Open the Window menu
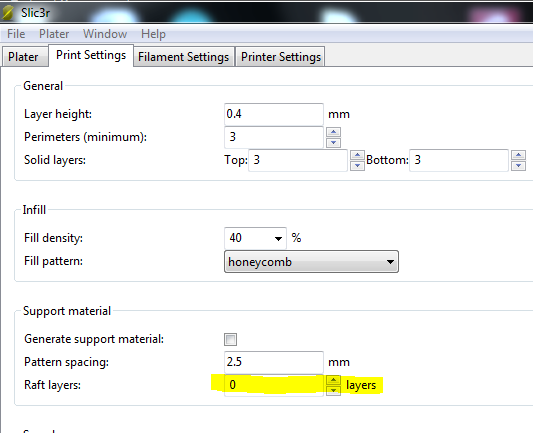Image resolution: width=533 pixels, height=433 pixels. tap(105, 34)
